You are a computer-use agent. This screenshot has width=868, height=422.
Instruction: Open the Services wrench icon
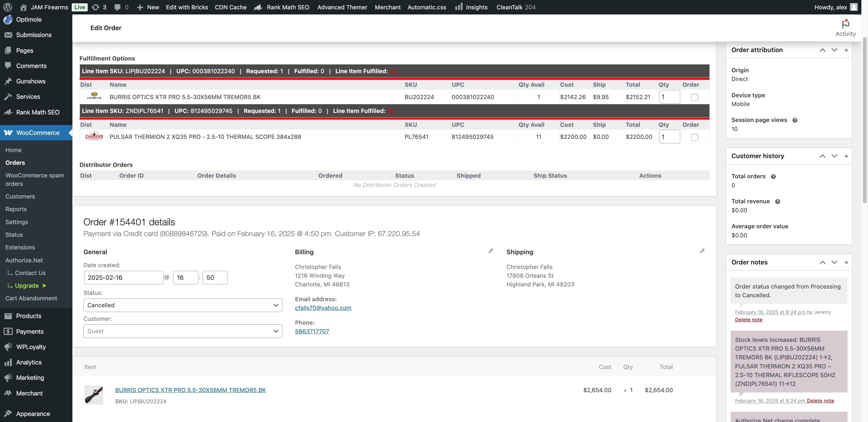[8, 97]
